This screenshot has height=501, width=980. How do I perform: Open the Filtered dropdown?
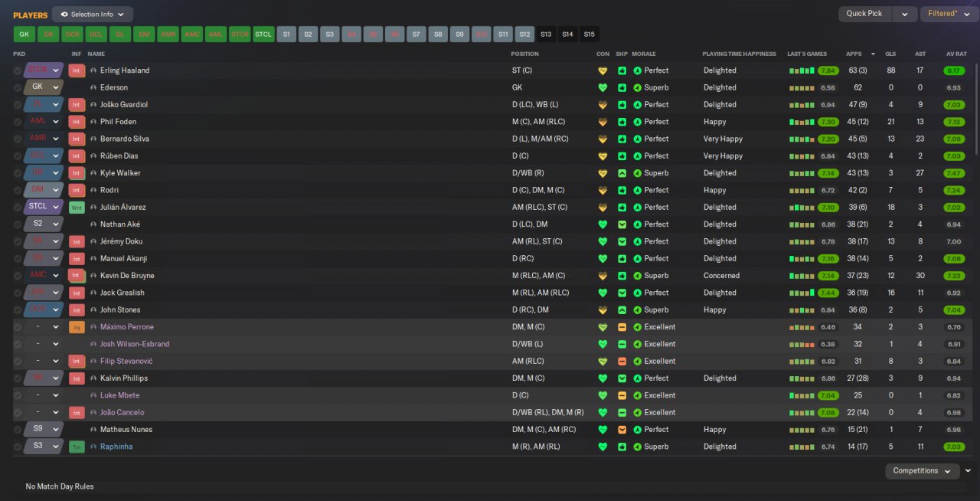coord(948,14)
